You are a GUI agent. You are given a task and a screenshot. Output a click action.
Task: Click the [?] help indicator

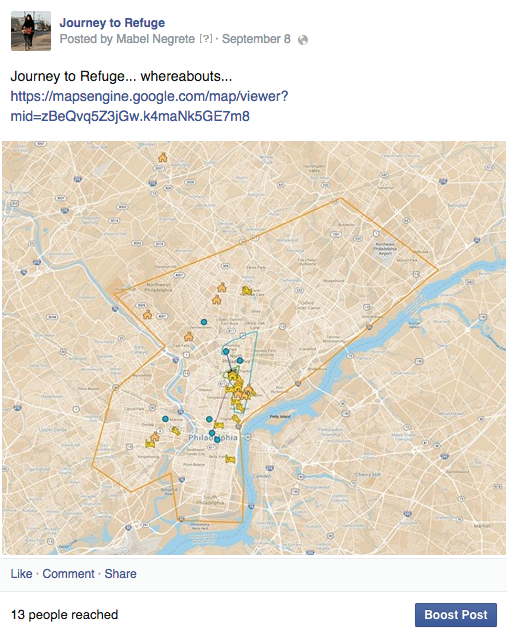point(206,39)
